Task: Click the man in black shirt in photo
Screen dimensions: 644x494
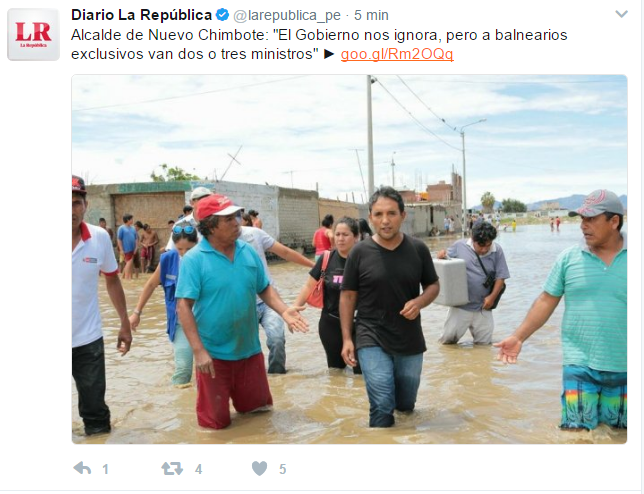Action: tap(388, 307)
